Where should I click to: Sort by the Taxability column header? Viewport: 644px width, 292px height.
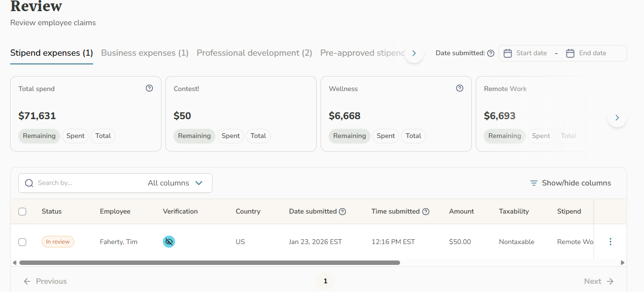[514, 212]
